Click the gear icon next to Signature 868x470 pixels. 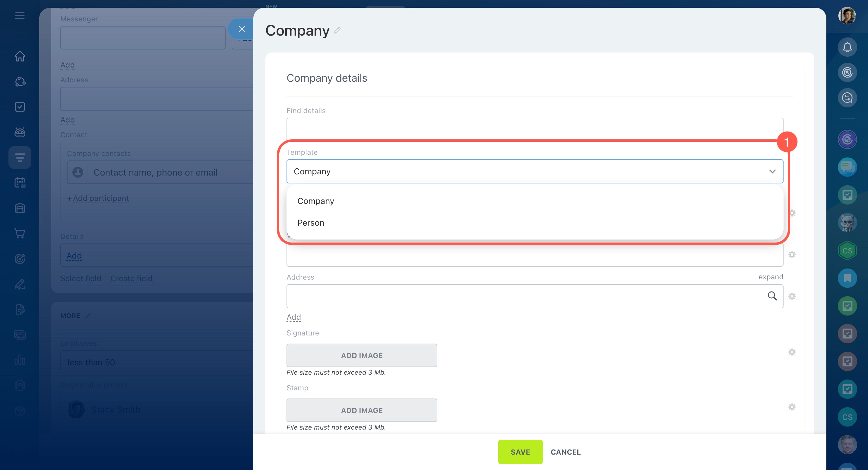point(792,352)
